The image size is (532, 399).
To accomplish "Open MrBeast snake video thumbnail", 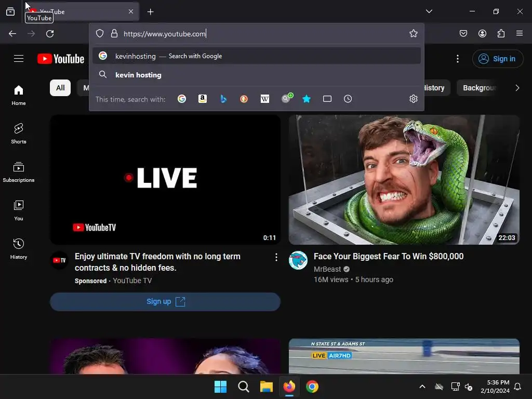I will (404, 179).
